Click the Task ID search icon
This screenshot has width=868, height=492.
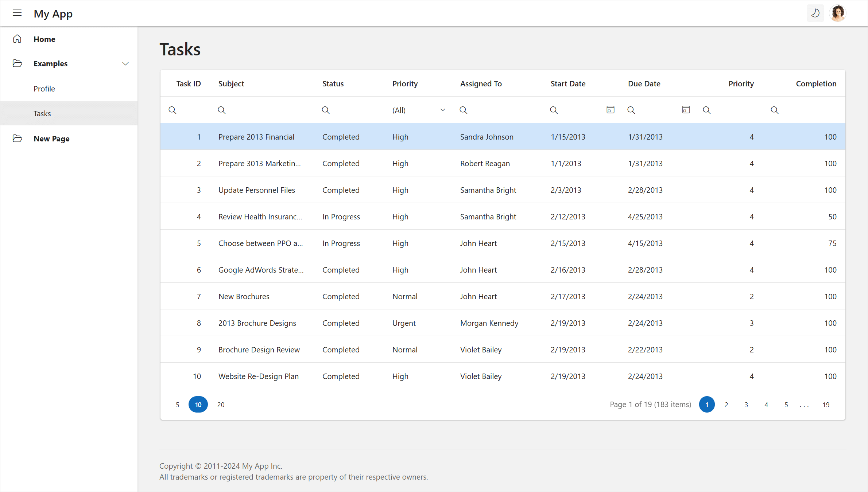(172, 110)
